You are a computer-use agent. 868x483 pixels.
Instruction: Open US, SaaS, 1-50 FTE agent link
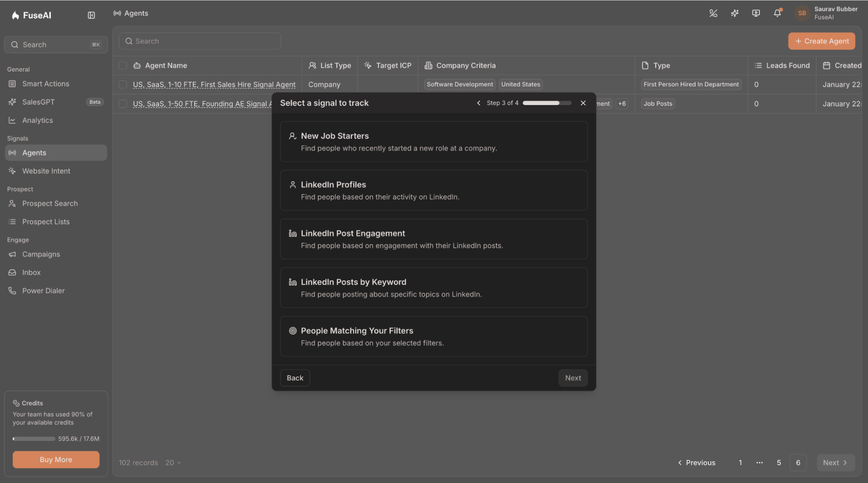point(202,104)
